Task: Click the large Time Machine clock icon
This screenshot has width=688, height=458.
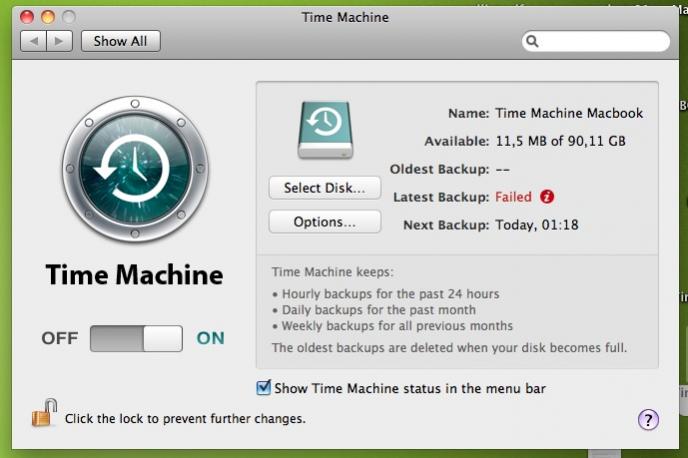Action: (x=135, y=169)
